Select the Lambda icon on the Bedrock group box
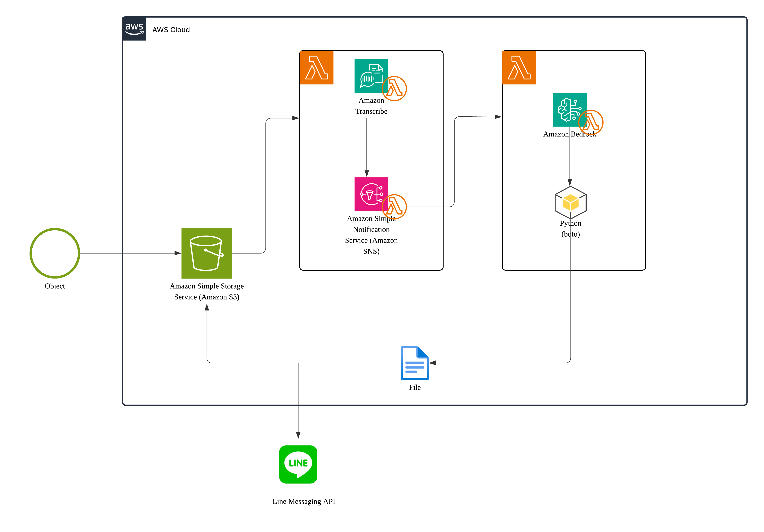Screen dimensions: 764x532 [519, 68]
